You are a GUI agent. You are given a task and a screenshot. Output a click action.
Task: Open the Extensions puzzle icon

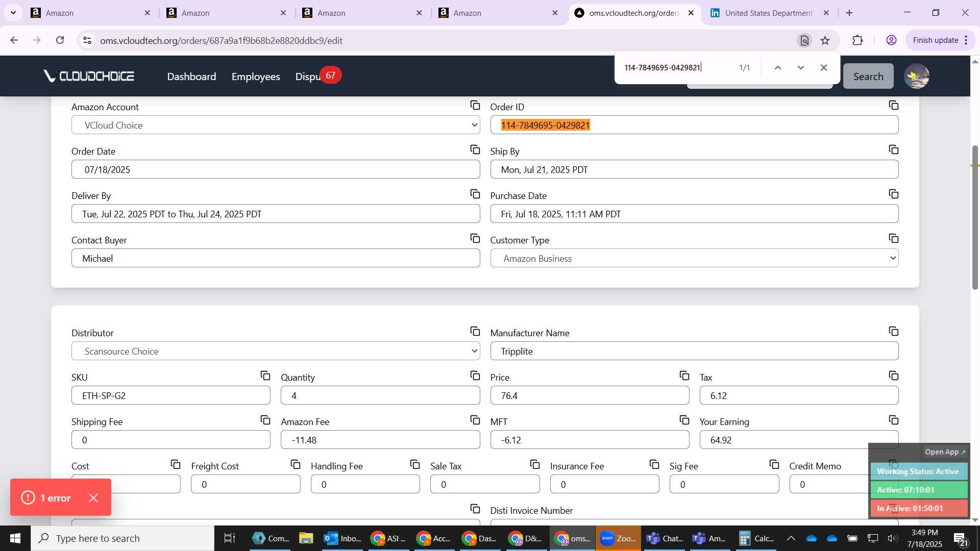click(857, 40)
